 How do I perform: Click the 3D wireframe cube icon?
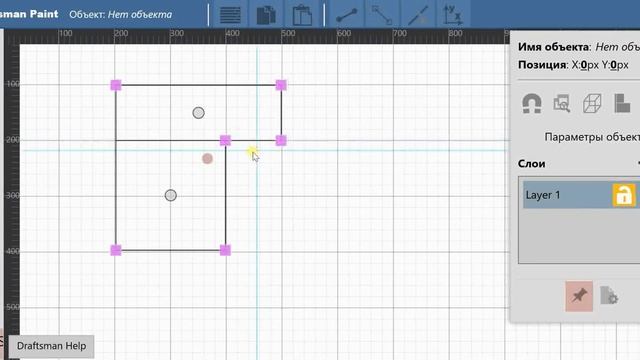(592, 103)
